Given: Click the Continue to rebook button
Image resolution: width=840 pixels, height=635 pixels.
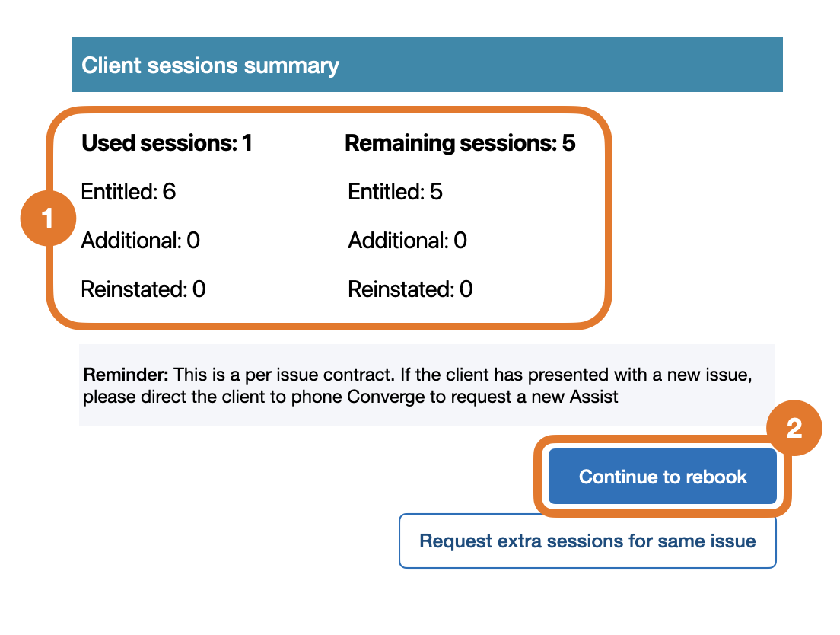Looking at the screenshot, I should (662, 477).
